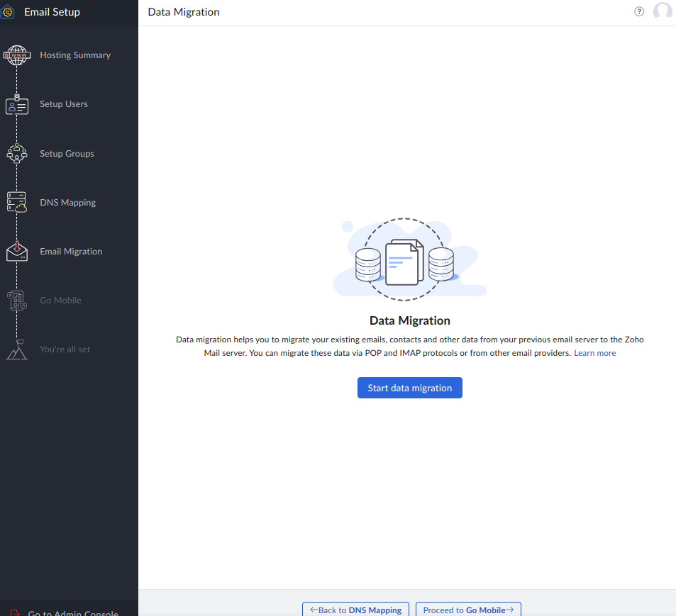Click Back to DNS Mapping button
Viewport: 676px width, 616px height.
pos(356,610)
